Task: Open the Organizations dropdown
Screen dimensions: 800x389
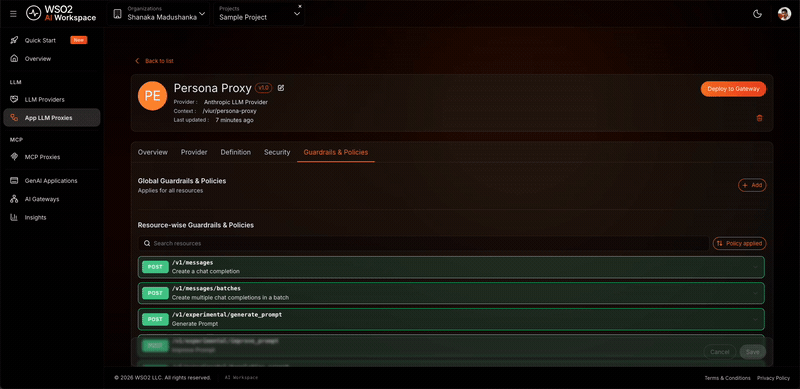Action: [160, 14]
